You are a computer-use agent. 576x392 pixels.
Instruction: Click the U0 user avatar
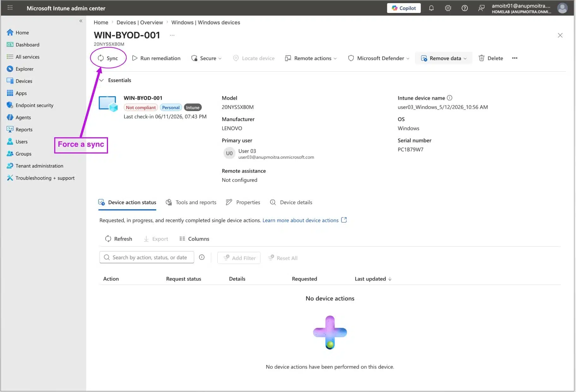[229, 153]
